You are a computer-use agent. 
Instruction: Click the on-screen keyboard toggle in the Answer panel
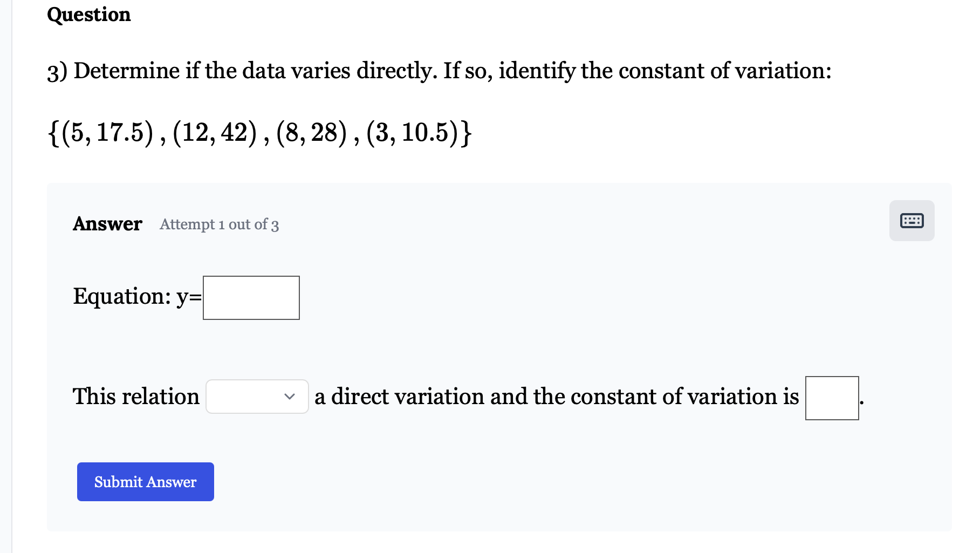pyautogui.click(x=911, y=220)
